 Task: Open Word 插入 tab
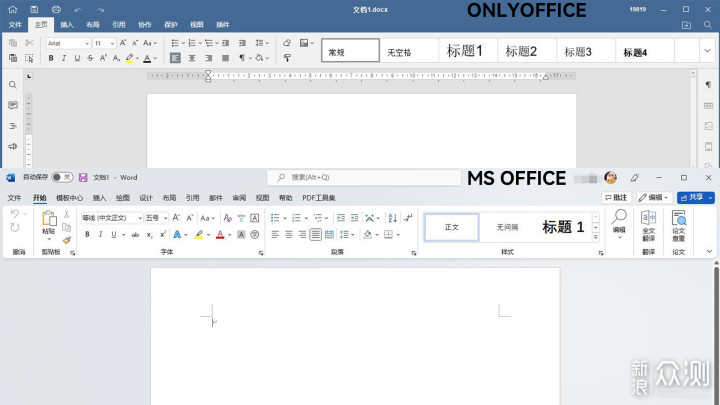99,198
